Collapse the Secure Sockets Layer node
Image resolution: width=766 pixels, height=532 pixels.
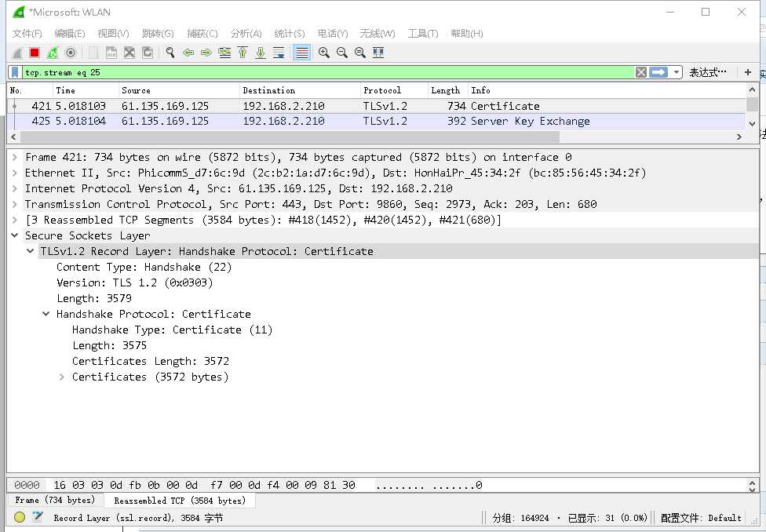pyautogui.click(x=15, y=235)
